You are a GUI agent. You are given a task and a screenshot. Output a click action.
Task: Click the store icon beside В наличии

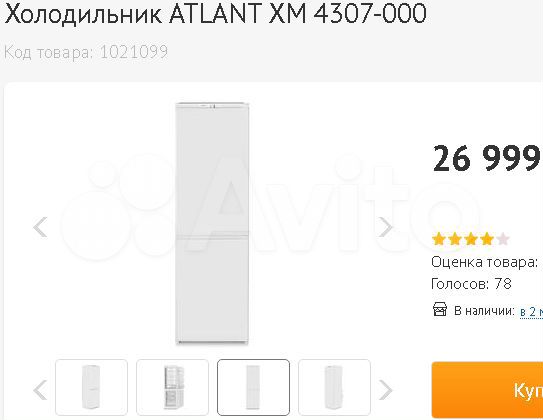[440, 309]
